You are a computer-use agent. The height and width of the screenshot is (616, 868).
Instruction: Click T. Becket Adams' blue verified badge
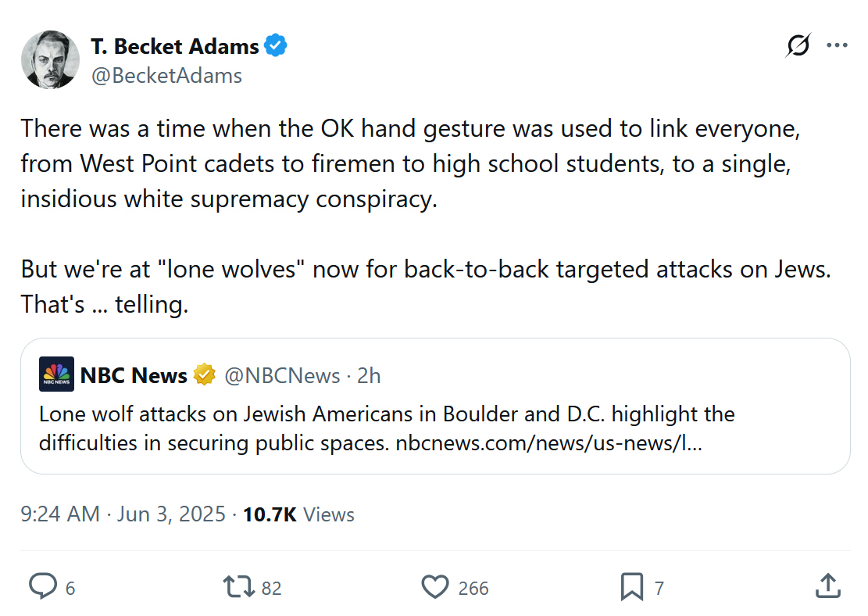(276, 46)
